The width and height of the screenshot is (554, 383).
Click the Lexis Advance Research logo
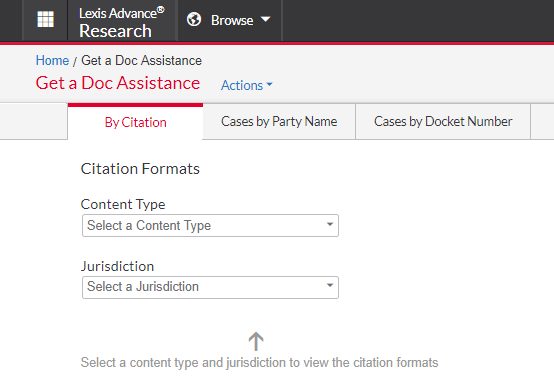pyautogui.click(x=122, y=22)
